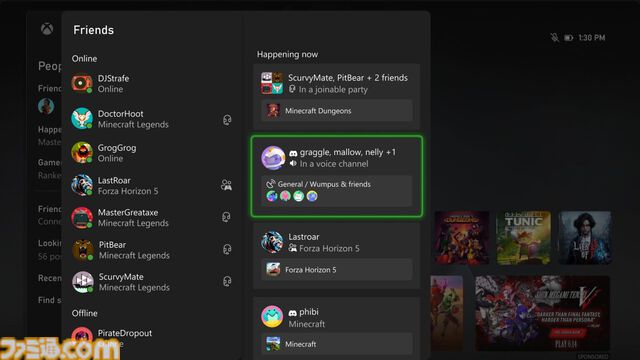This screenshot has height=360, width=640.
Task: Click headset icon beside DoctorHoot
Action: click(x=227, y=120)
